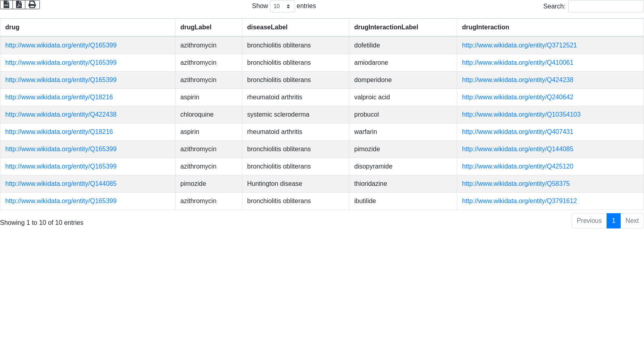Open dofetilide interaction link Q3712521
644x362 pixels.
tap(519, 45)
